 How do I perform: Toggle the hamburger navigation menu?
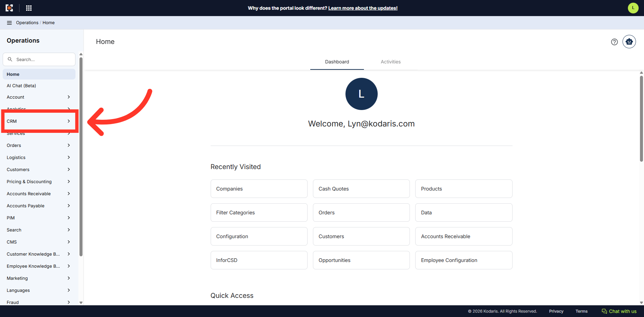click(x=9, y=23)
